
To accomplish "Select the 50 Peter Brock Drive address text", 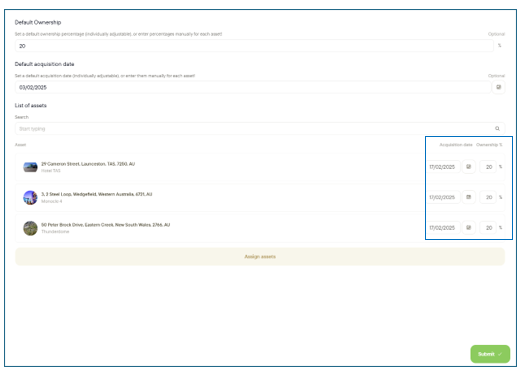I will coord(105,225).
